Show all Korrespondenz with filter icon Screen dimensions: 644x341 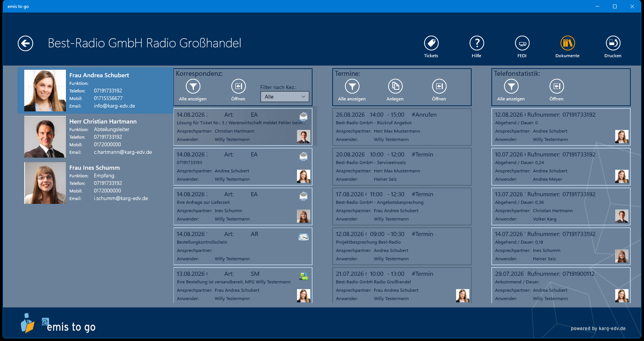coord(193,86)
